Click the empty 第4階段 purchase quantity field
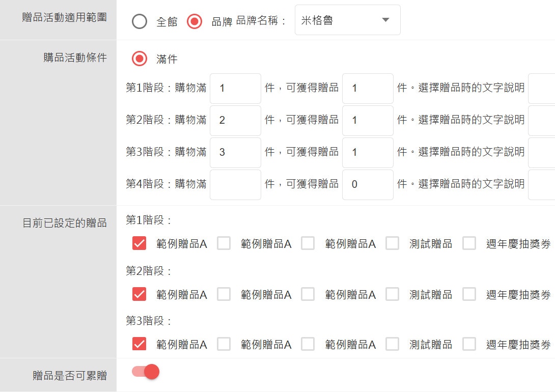The width and height of the screenshot is (555, 392). tap(235, 184)
